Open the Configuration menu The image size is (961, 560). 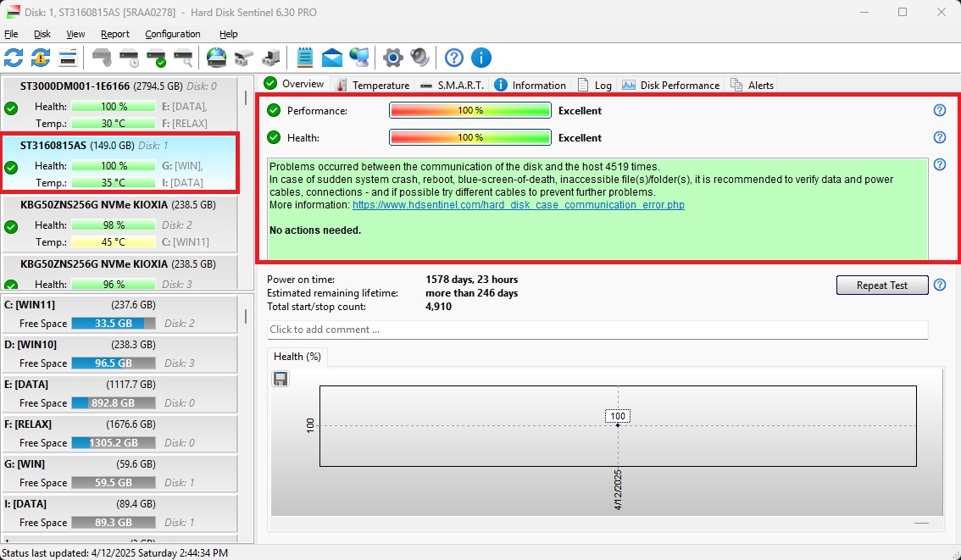point(172,34)
